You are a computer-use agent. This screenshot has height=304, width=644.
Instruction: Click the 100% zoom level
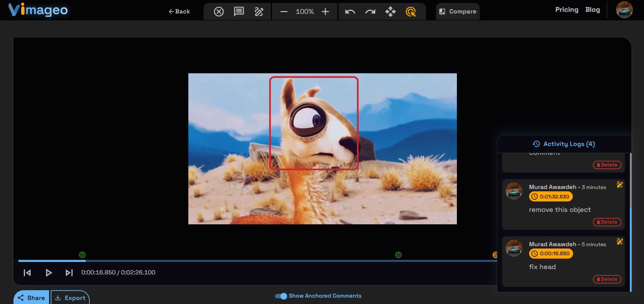coord(305,12)
